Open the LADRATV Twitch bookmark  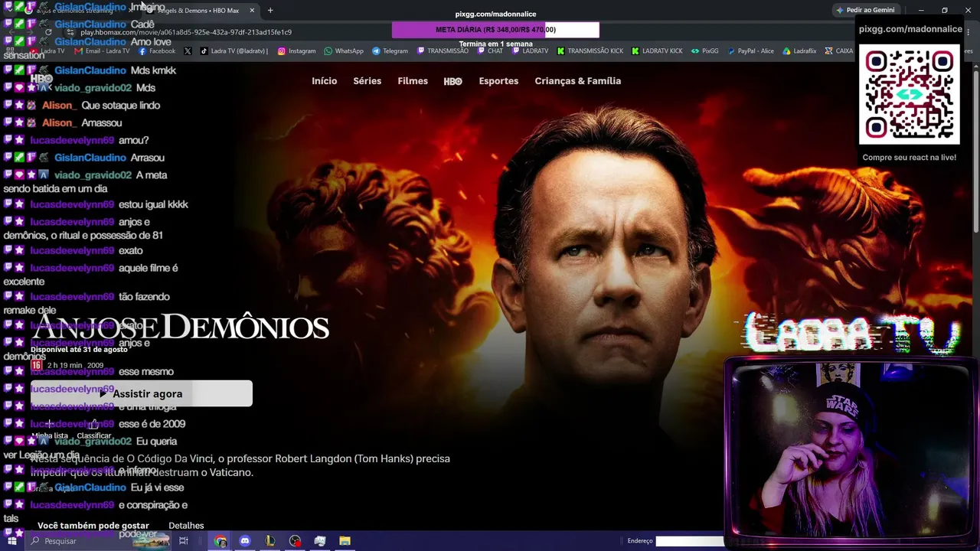pos(529,51)
